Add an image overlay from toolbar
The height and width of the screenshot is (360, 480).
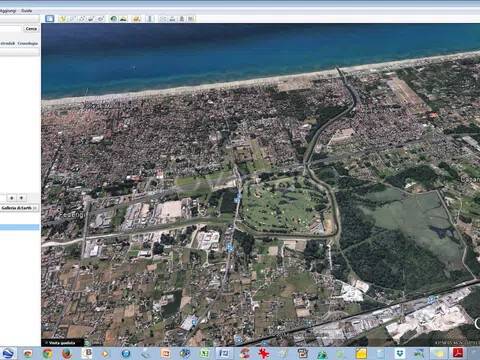91,19
